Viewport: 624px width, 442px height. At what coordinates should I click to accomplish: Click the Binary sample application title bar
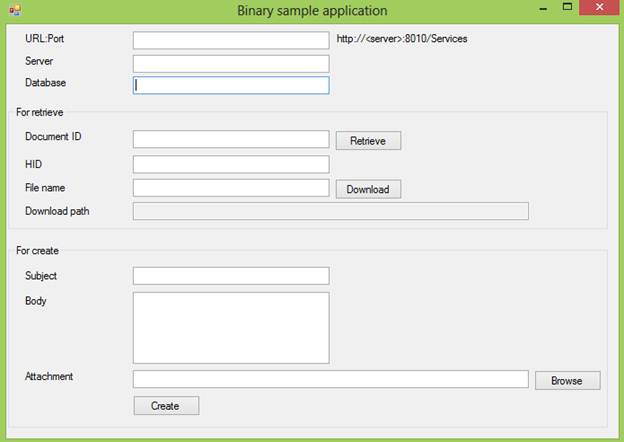(312, 10)
